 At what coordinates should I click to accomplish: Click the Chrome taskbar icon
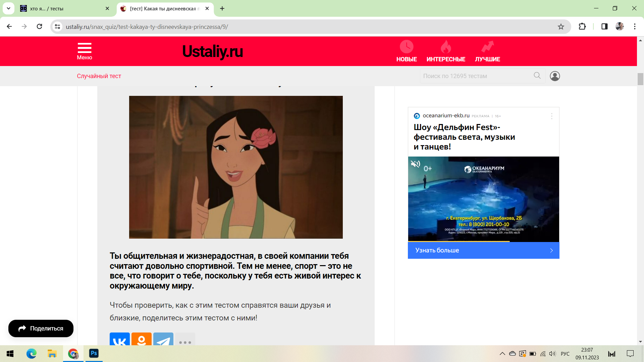(x=73, y=354)
